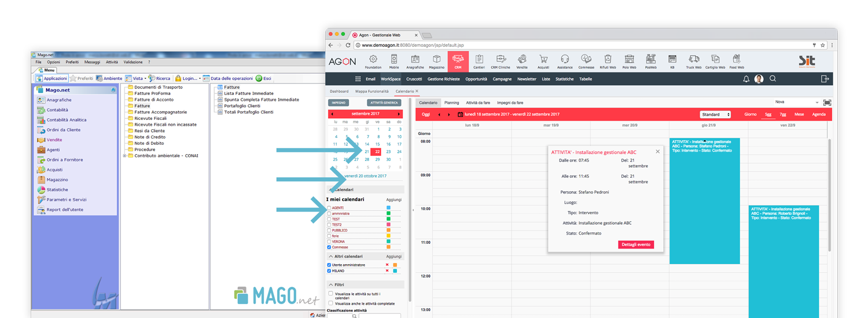Image resolution: width=868 pixels, height=318 pixels.
Task: Open the CRM Cliniche module icon
Action: [x=501, y=61]
